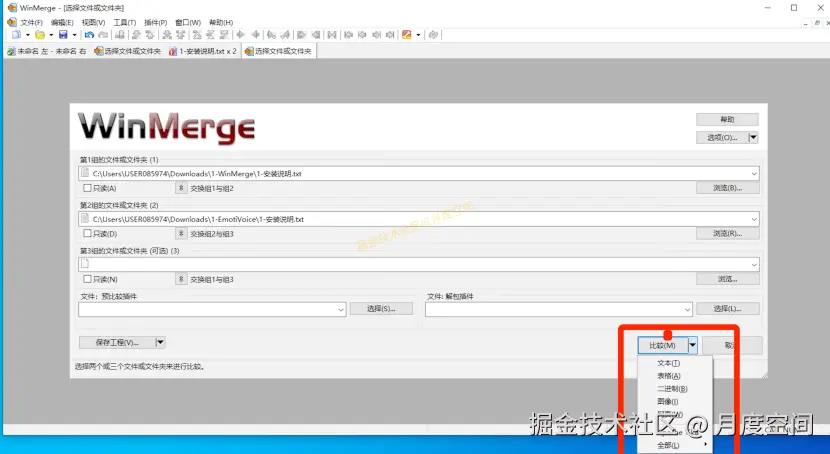
Task: Click the Auto Merge toolbar icon
Action: pos(332,35)
